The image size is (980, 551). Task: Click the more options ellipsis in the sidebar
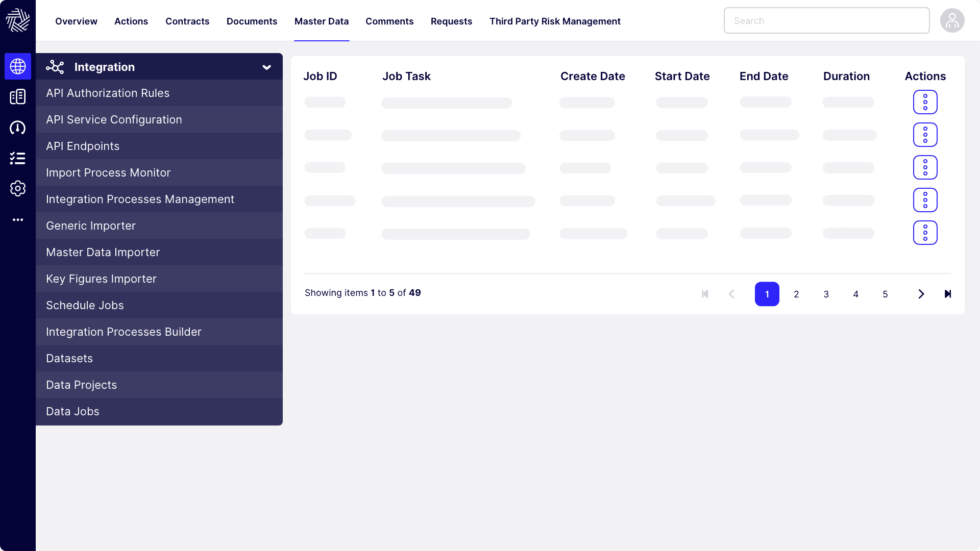coord(18,220)
